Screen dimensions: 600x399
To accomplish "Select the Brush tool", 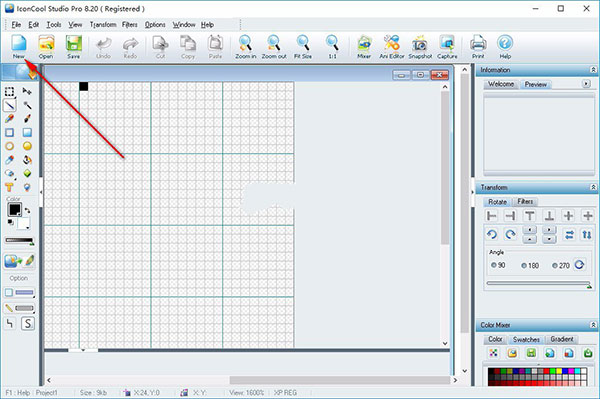I will pos(27,119).
